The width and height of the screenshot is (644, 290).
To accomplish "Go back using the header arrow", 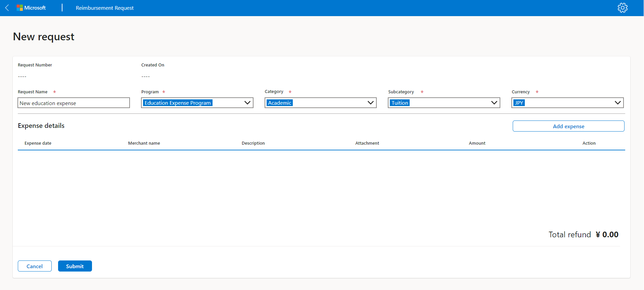I will [x=7, y=8].
